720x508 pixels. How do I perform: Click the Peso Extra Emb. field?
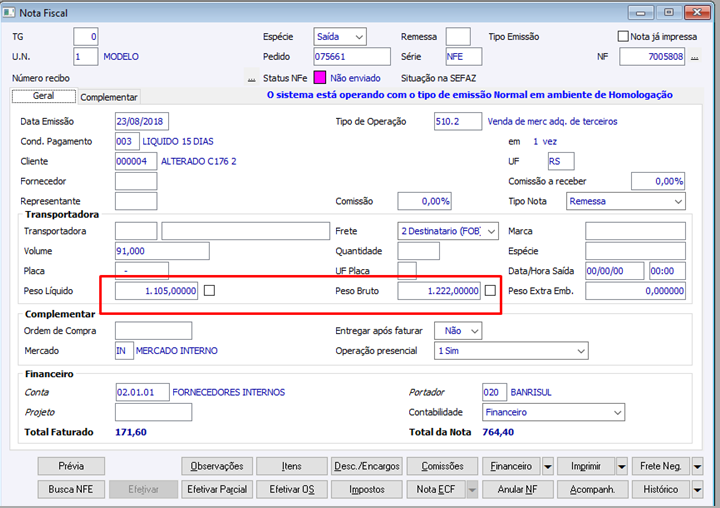click(635, 291)
